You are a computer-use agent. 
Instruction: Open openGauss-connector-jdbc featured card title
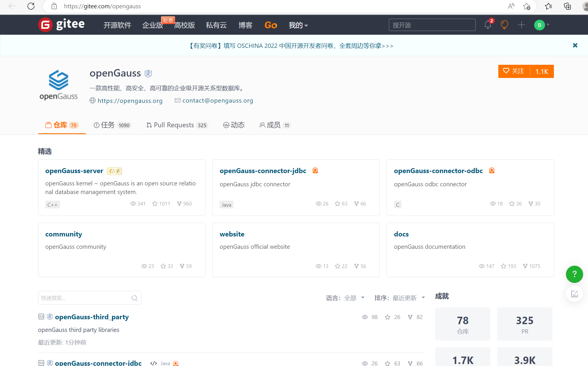pos(263,171)
